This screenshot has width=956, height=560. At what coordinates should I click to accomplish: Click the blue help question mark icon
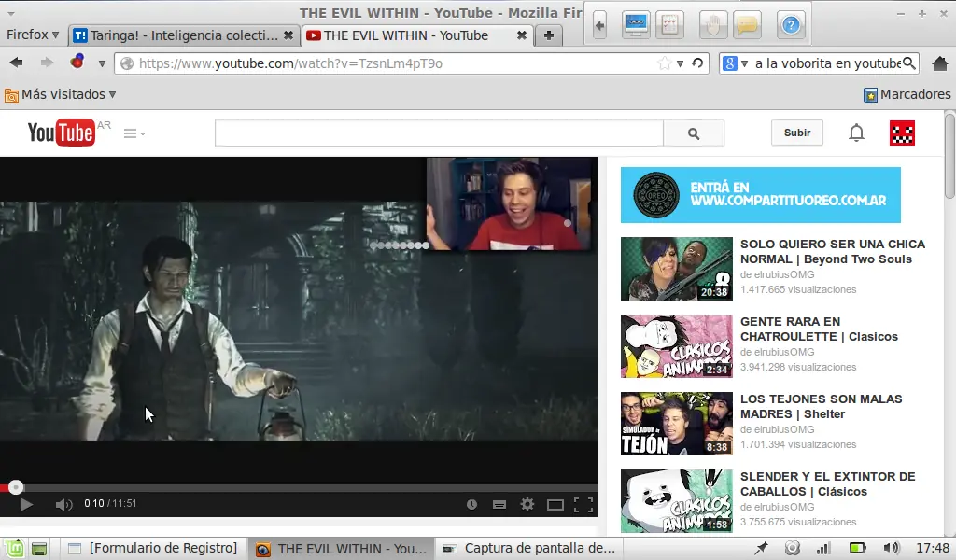[x=791, y=24]
